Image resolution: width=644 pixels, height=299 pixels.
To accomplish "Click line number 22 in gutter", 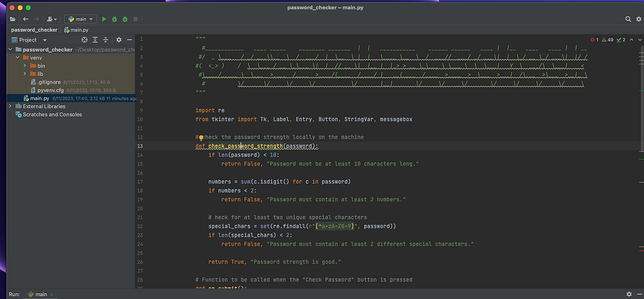I will tap(140, 226).
